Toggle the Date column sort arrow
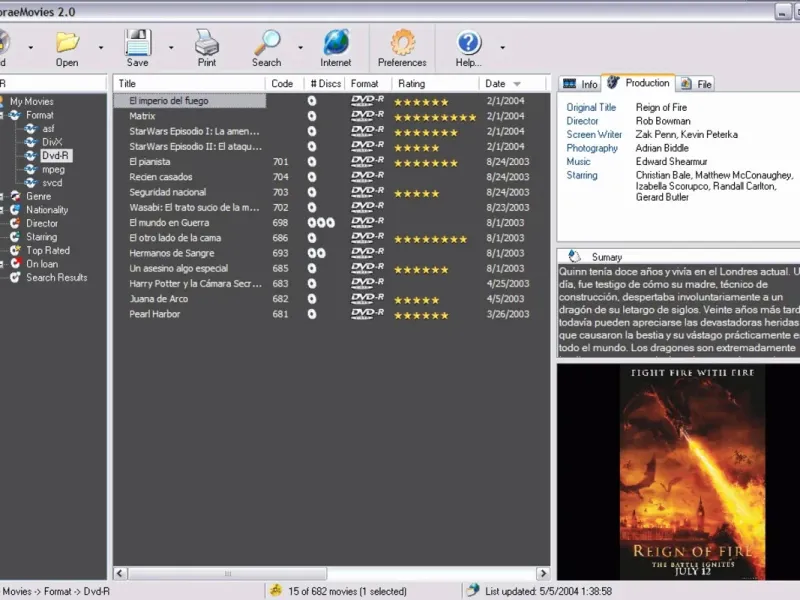Viewport: 800px width, 600px height. [517, 84]
